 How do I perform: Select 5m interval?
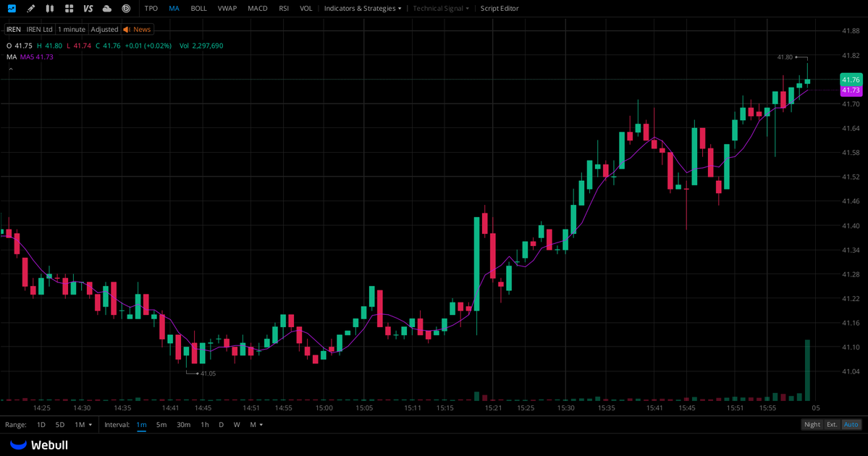(161, 424)
